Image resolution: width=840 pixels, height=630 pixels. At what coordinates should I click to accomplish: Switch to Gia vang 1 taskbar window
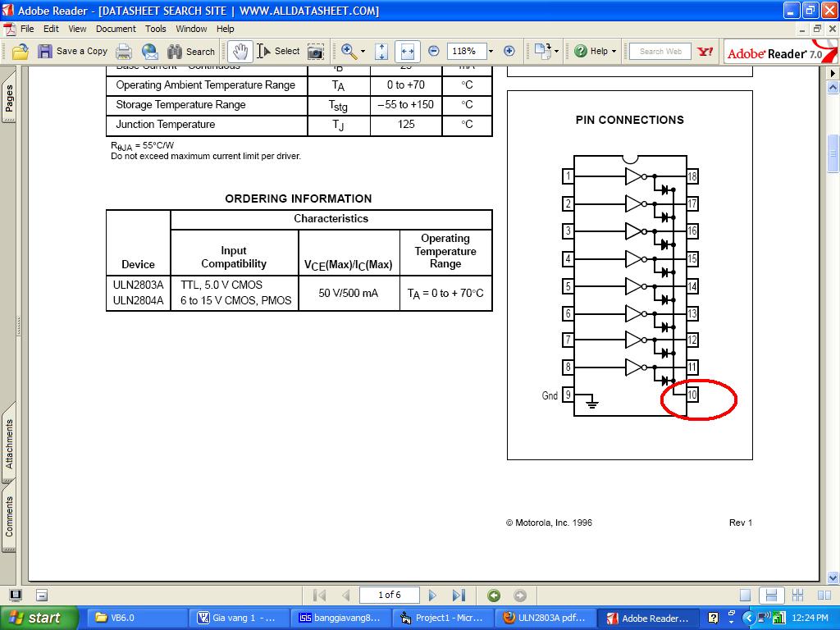(x=240, y=618)
